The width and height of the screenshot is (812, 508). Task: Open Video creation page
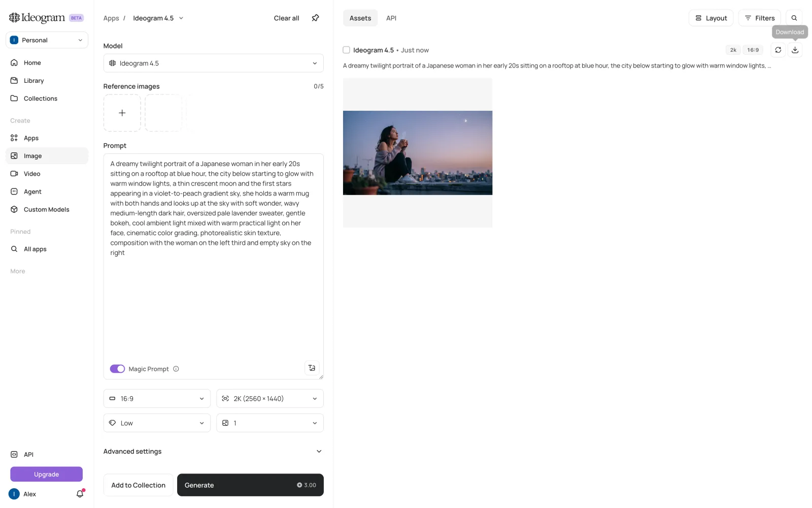[x=47, y=173]
